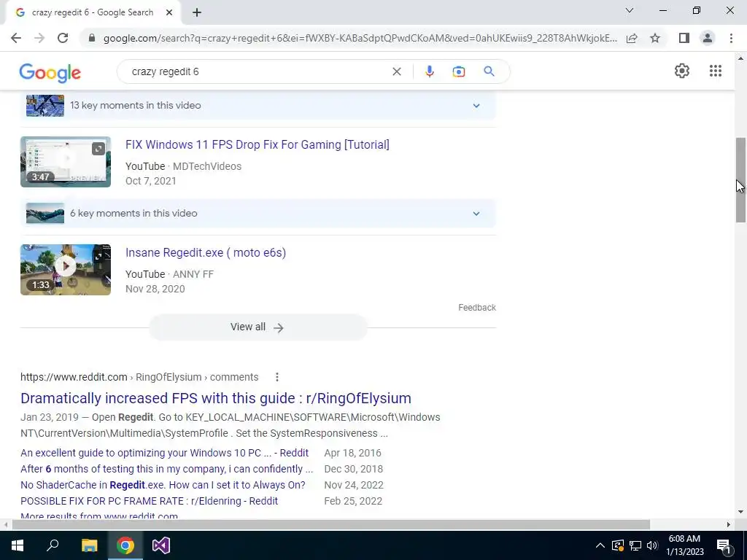Click the 6 key moments thumbnail image
This screenshot has height=560, width=747.
pos(45,214)
